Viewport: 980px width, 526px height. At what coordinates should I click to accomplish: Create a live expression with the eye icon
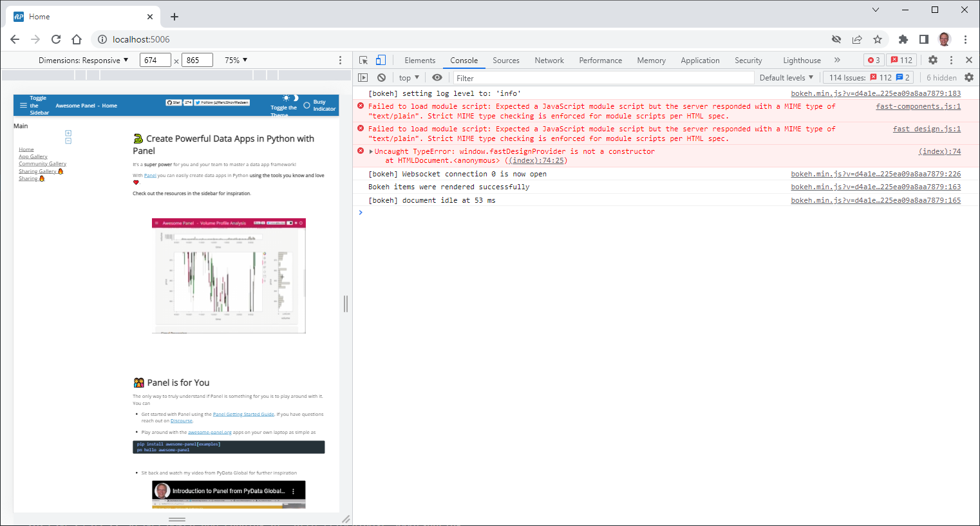(x=437, y=77)
